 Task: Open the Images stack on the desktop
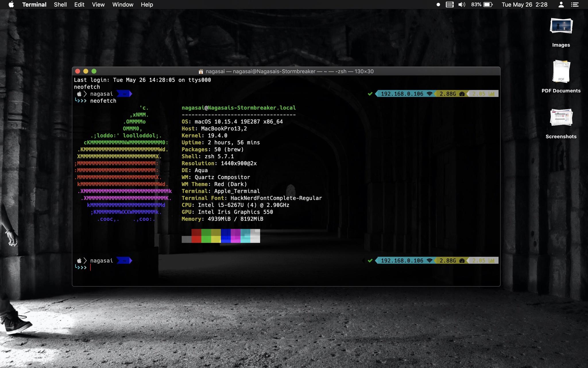[561, 26]
